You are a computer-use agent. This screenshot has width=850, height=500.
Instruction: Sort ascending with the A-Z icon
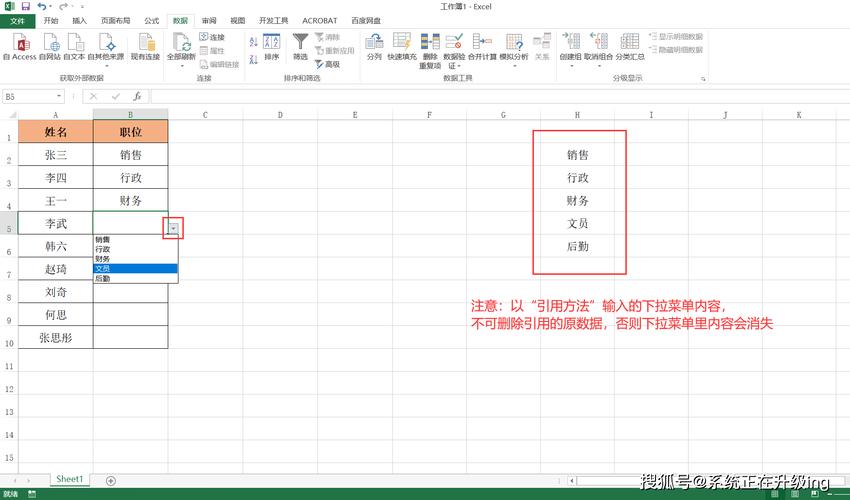pyautogui.click(x=253, y=42)
